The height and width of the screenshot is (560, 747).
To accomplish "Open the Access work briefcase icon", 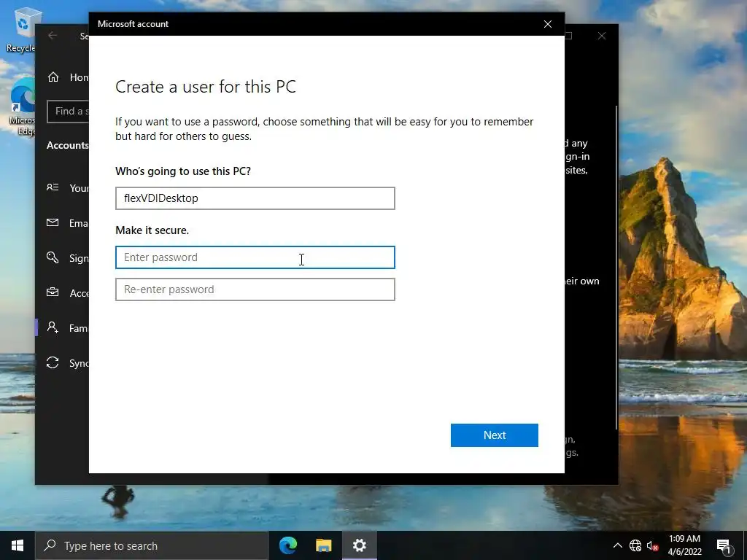I will tap(53, 292).
